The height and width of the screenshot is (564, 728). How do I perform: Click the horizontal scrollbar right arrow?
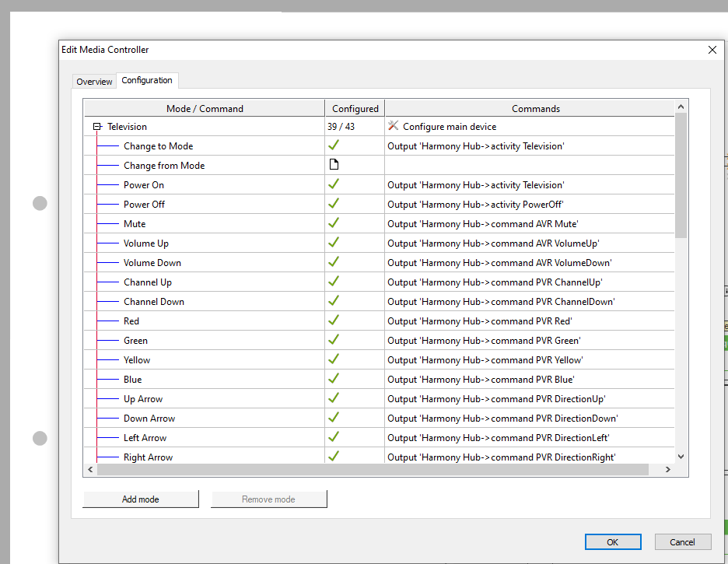click(667, 470)
